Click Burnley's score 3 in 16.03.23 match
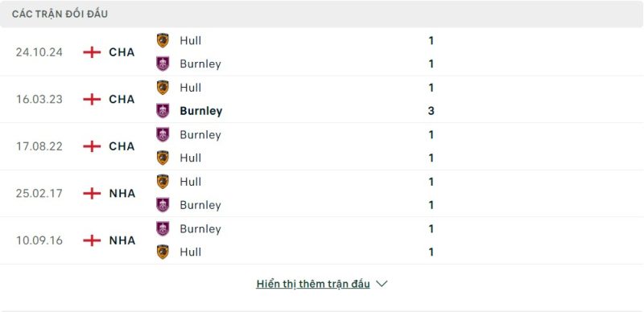This screenshot has width=644, height=312. [x=431, y=111]
